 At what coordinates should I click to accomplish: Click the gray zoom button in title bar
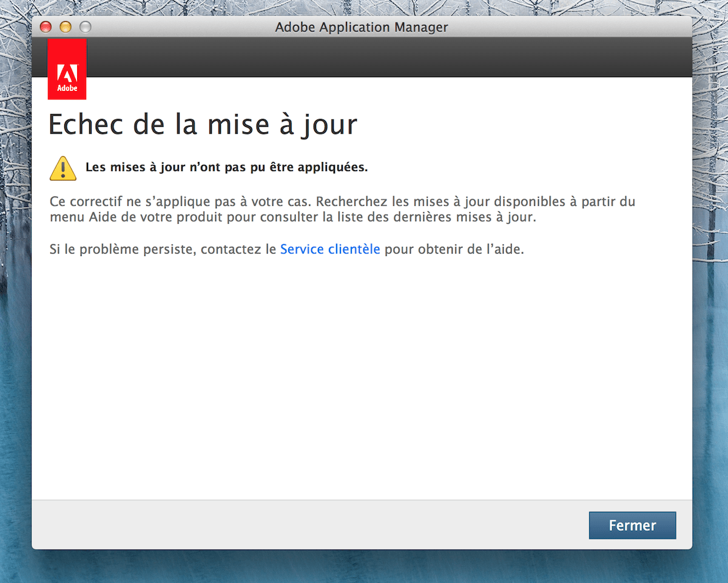pyautogui.click(x=86, y=27)
